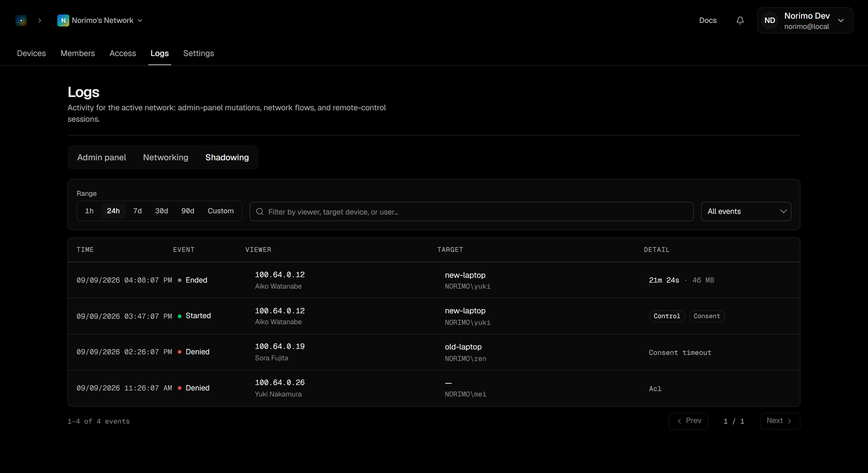The height and width of the screenshot is (473, 868).
Task: Click target old-laptop NORIMO\ren
Action: click(466, 352)
